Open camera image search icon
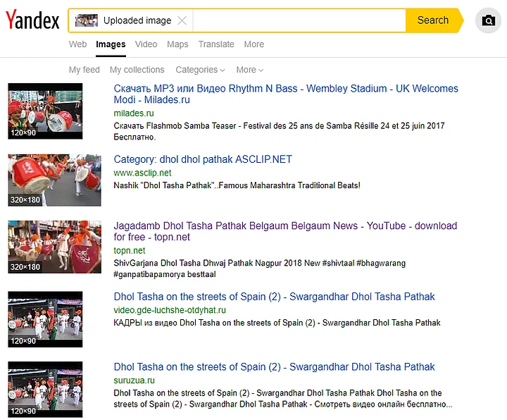 tap(488, 20)
